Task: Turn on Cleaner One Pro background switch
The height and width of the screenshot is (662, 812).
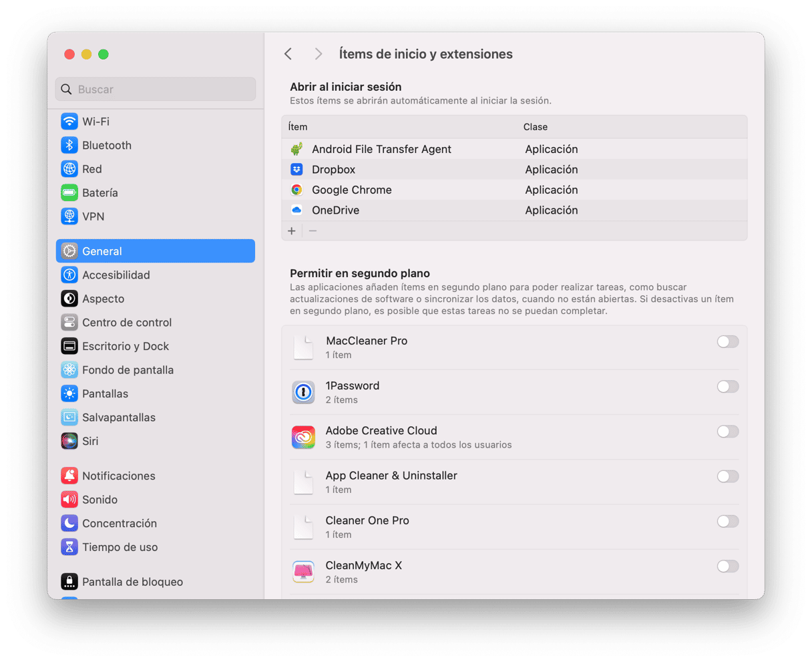Action: (x=727, y=522)
